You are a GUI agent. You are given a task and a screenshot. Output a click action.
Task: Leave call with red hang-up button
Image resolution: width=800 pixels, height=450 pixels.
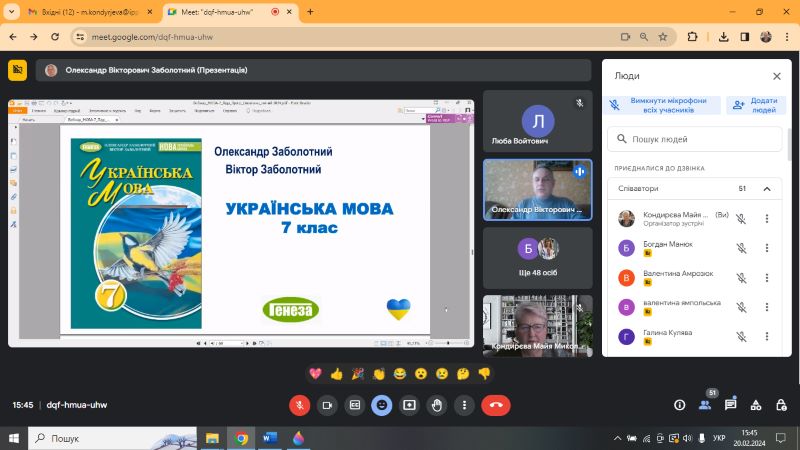pos(495,405)
